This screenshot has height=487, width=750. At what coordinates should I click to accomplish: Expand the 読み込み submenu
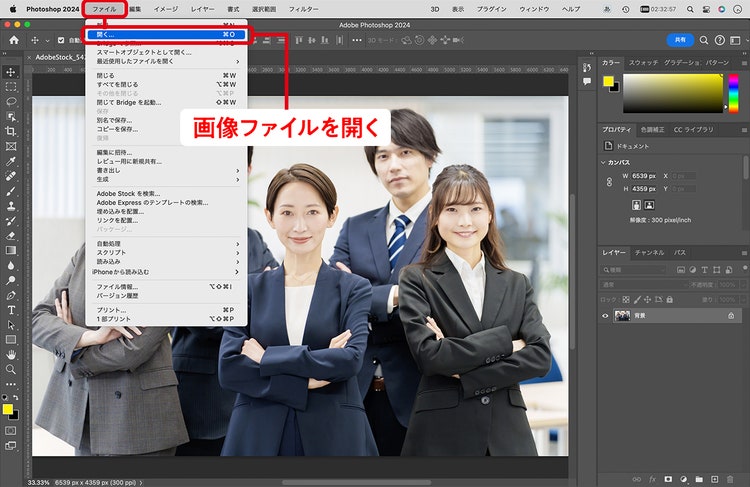point(166,262)
